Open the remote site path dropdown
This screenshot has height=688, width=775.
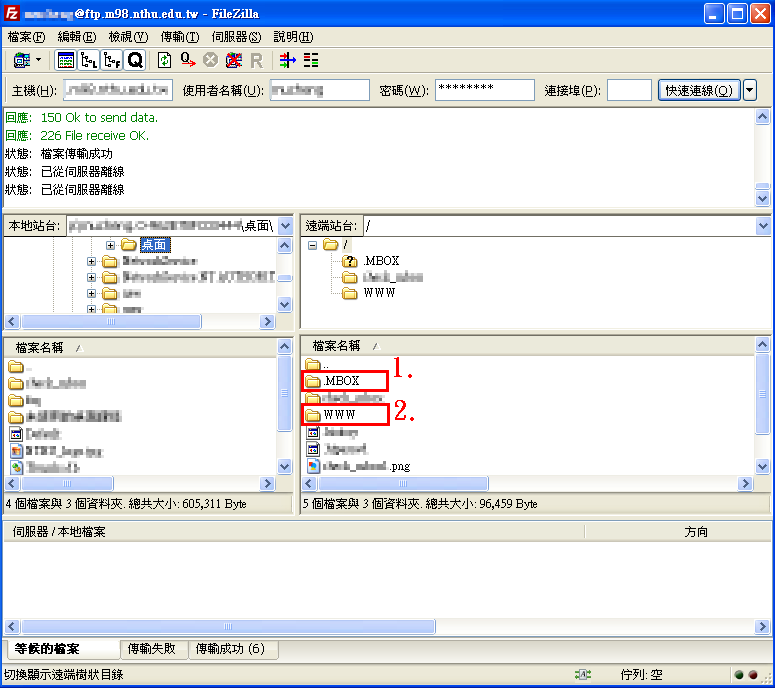[x=764, y=226]
